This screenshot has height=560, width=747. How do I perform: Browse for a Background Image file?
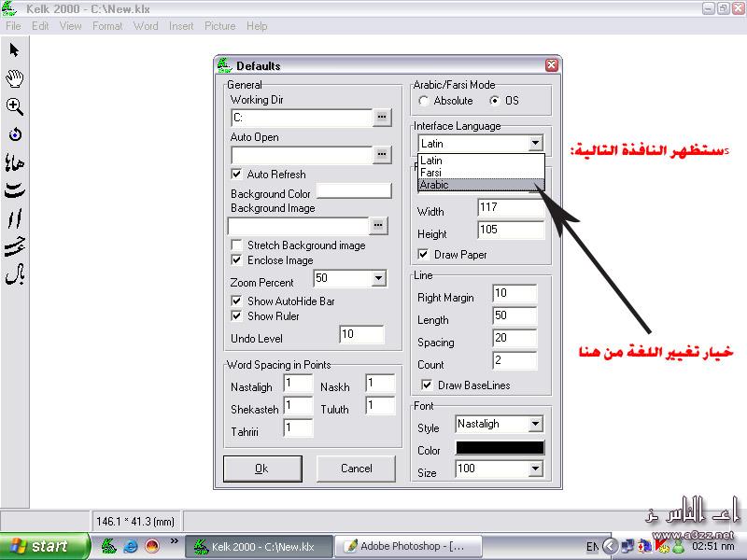click(x=378, y=226)
